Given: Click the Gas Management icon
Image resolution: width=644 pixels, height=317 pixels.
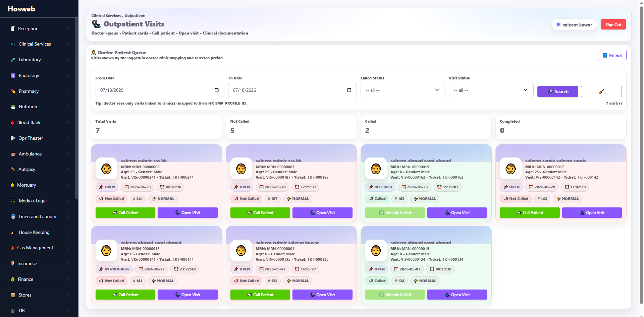Looking at the screenshot, I should 12,248.
